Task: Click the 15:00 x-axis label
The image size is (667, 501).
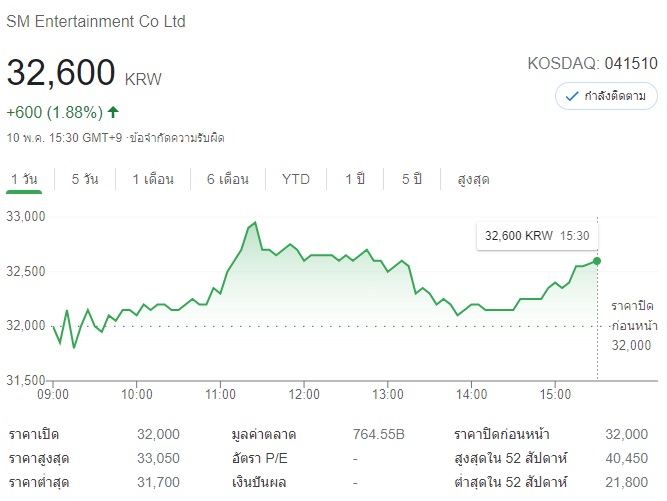Action: click(x=555, y=394)
